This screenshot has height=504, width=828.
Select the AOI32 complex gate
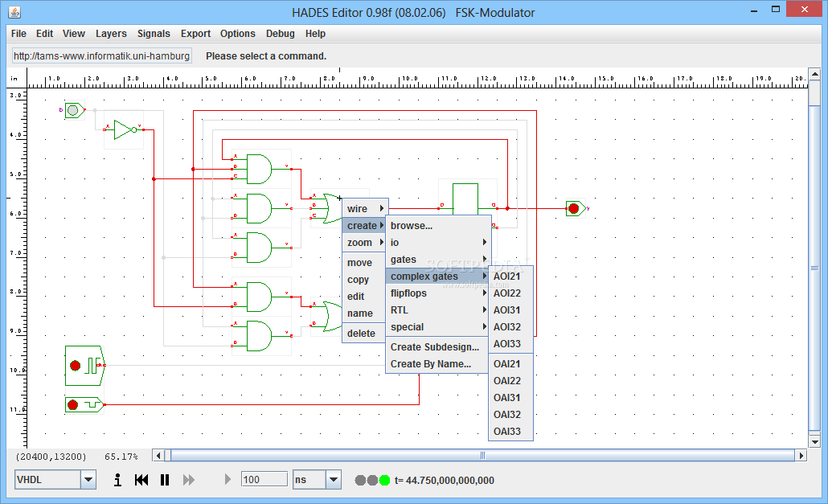[510, 326]
